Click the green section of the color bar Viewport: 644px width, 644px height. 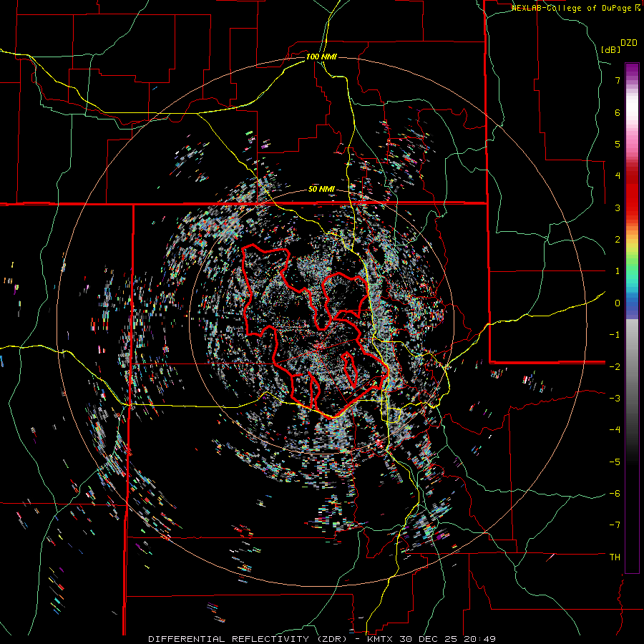[632, 265]
